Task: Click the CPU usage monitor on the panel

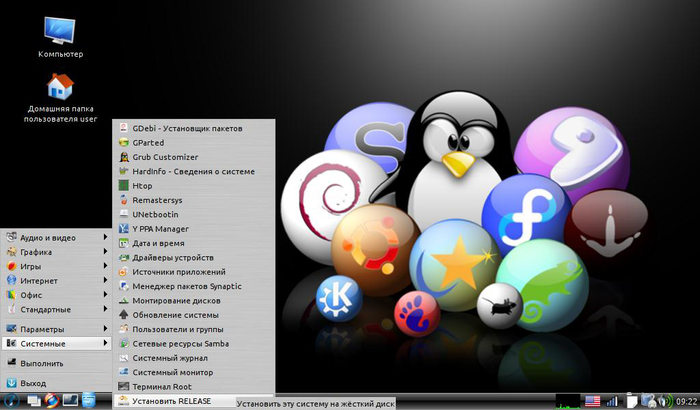Action: point(568,401)
